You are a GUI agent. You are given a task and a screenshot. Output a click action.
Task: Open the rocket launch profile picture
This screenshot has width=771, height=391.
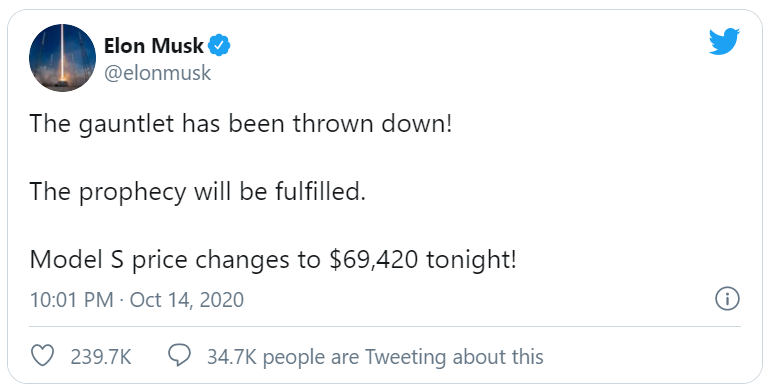pos(62,58)
